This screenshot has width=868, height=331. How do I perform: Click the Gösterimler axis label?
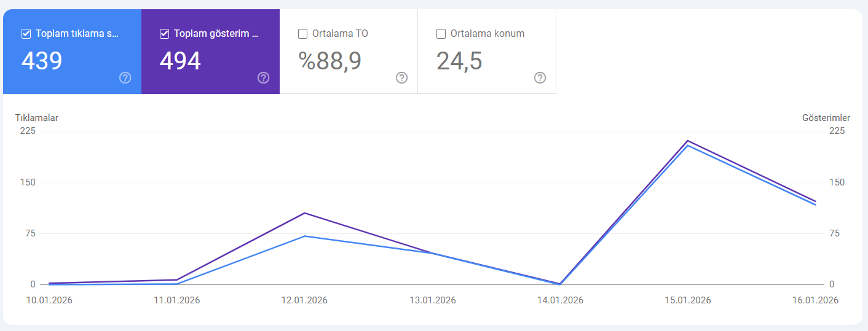(x=826, y=117)
